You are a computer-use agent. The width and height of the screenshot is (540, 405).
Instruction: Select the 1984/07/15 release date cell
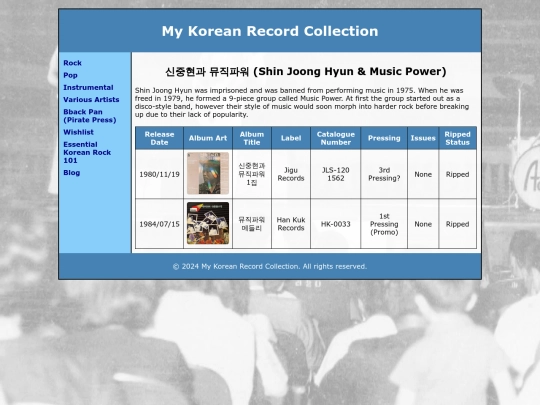click(159, 224)
